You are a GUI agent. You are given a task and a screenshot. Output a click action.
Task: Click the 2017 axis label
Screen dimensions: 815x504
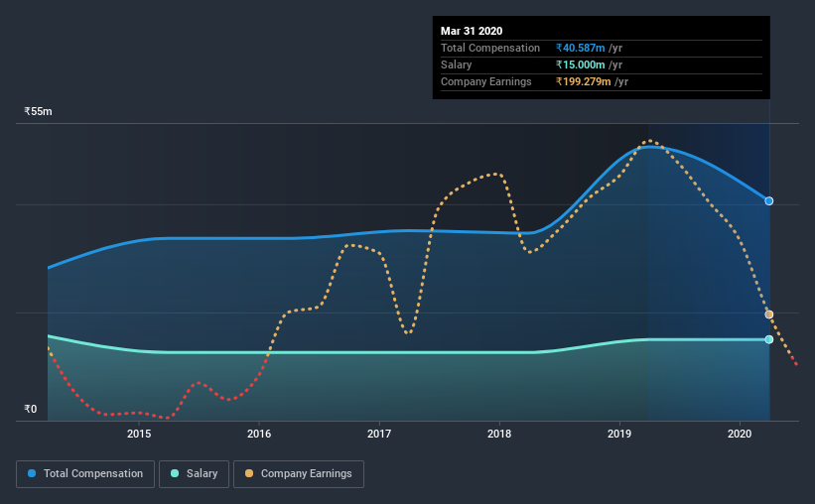click(379, 434)
